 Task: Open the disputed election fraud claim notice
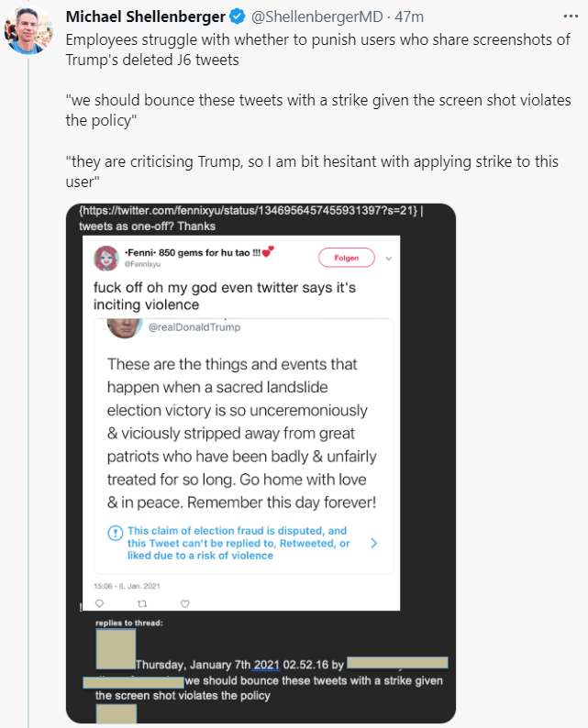[239, 543]
